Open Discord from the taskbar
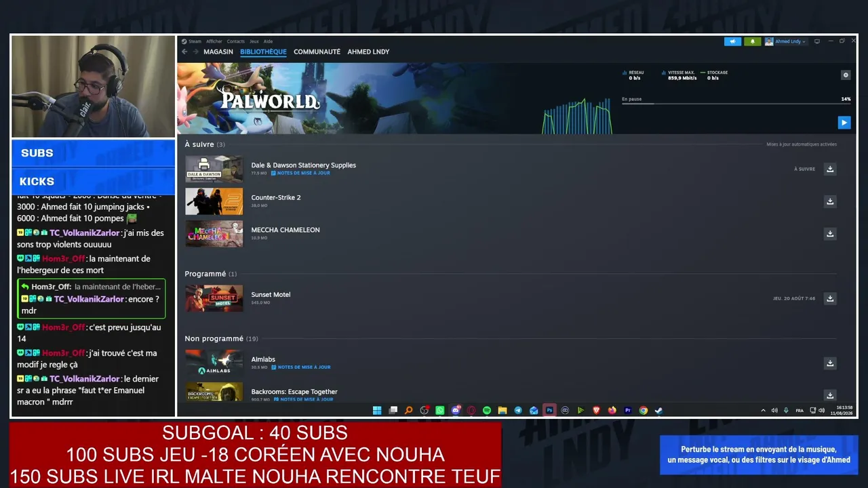 [456, 410]
